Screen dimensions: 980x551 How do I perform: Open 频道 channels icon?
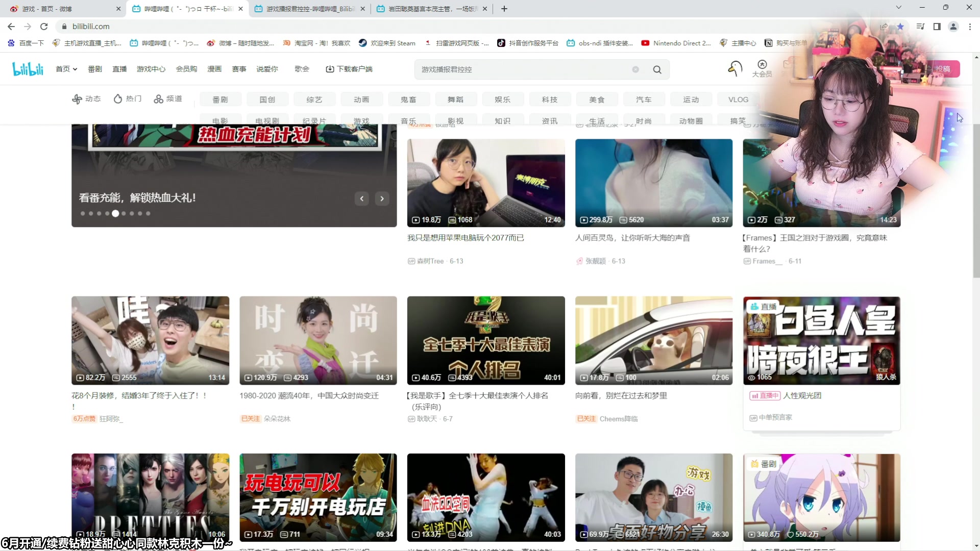168,99
